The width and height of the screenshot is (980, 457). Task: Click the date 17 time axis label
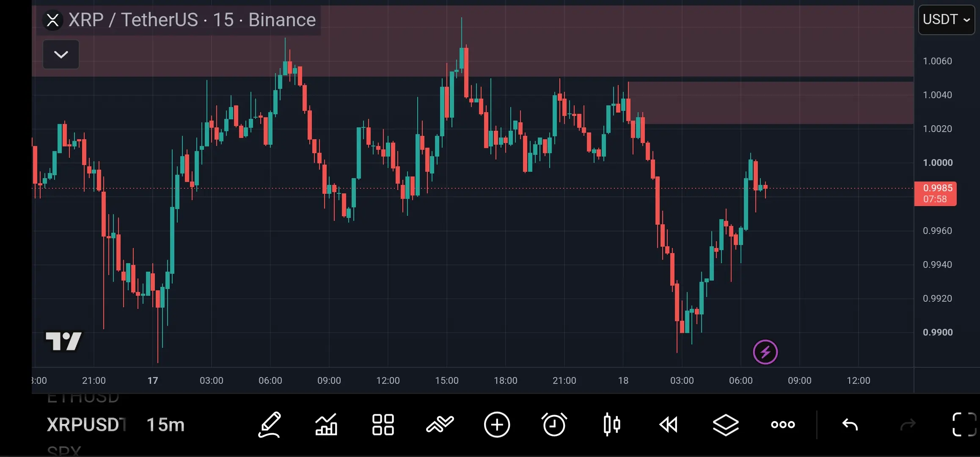153,380
